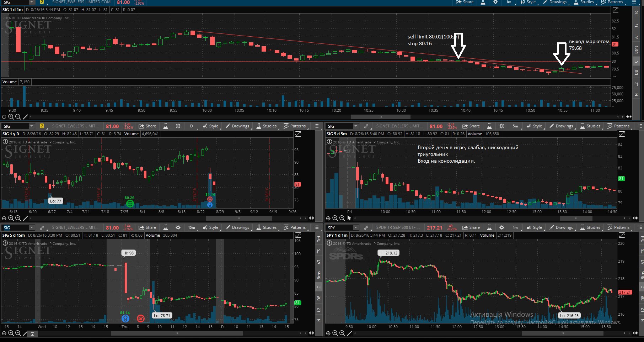Click horizontal scrollbar thumb under SIG 1m chart
Viewport: 644px width, 342px height.
pos(381,117)
